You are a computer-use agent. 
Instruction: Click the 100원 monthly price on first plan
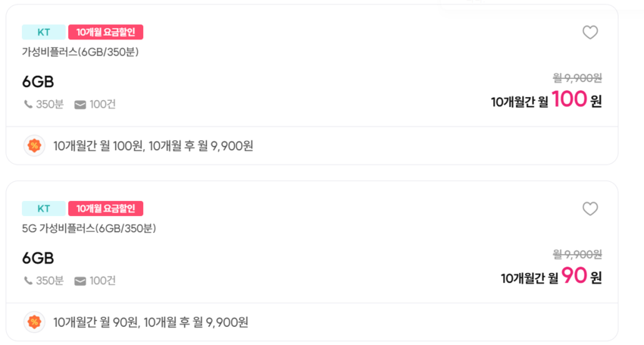tap(576, 100)
